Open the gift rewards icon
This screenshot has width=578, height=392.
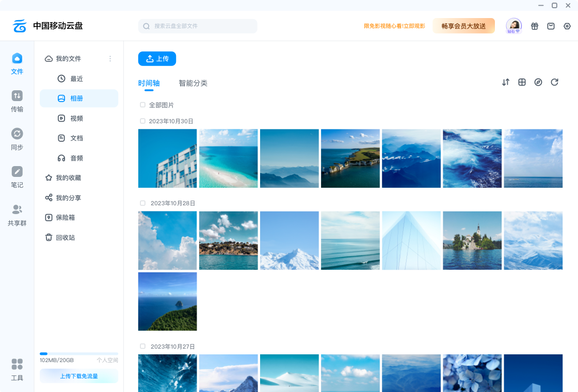535,26
